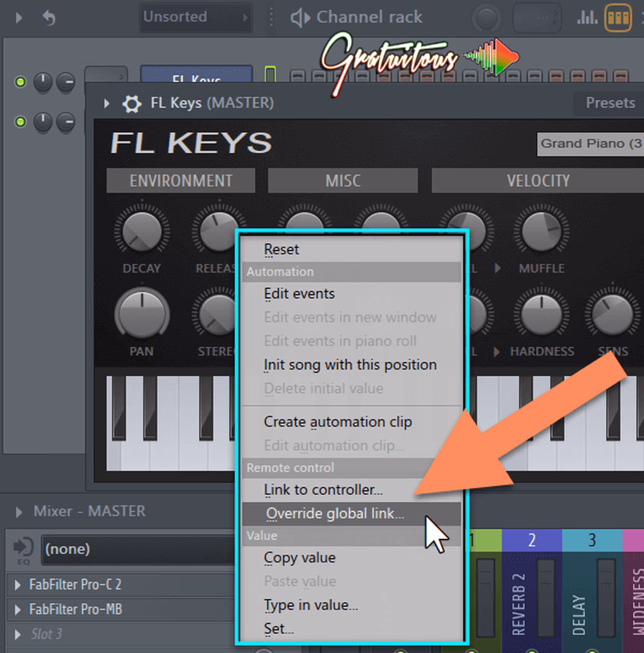Viewport: 644px width, 653px height.
Task: Select Override global link... menu entry
Action: (x=351, y=514)
